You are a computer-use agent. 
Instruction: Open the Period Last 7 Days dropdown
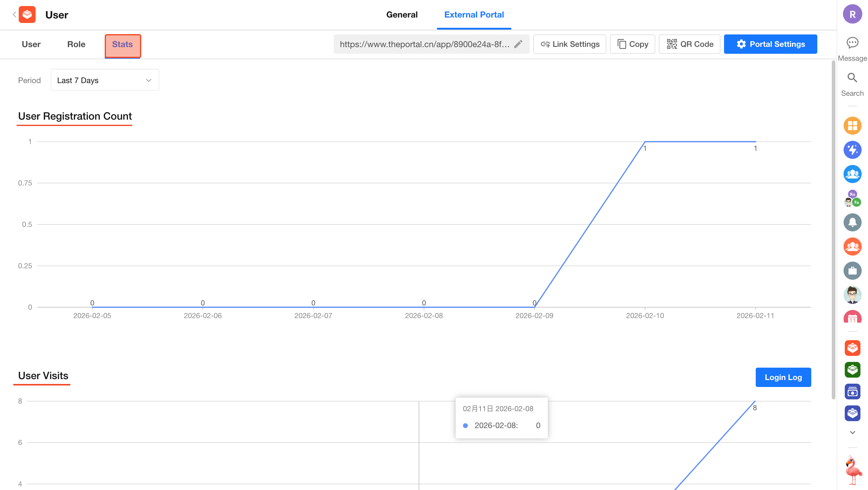[x=105, y=80]
